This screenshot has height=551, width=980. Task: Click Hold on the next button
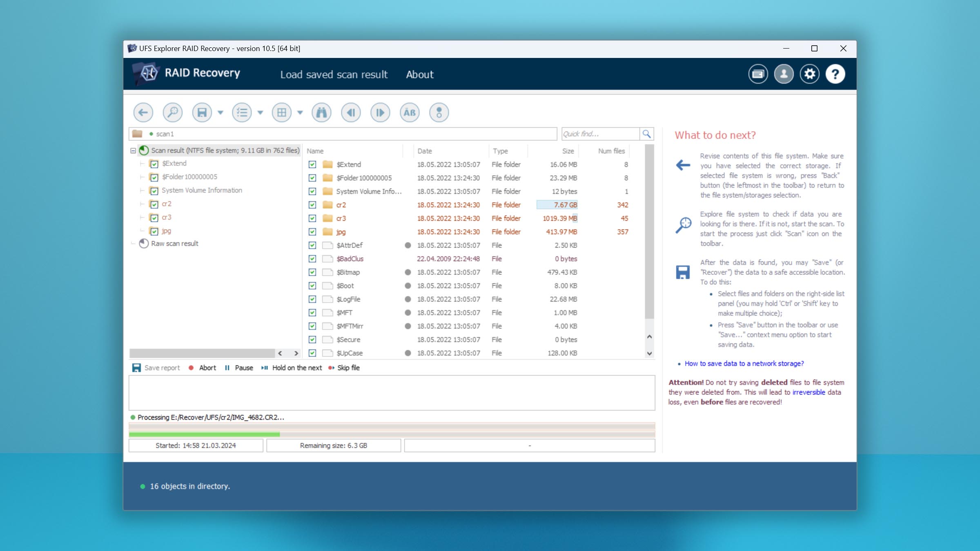(292, 368)
